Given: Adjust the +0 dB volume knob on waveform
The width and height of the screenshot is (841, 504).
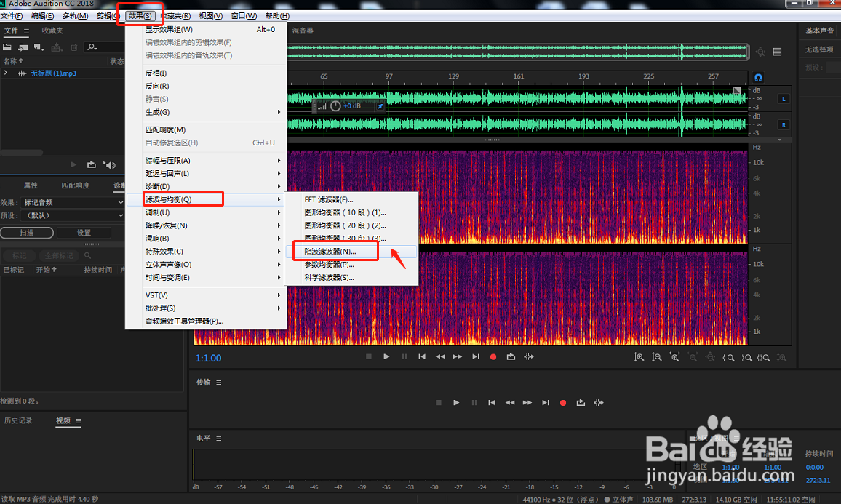Looking at the screenshot, I should 335,105.
